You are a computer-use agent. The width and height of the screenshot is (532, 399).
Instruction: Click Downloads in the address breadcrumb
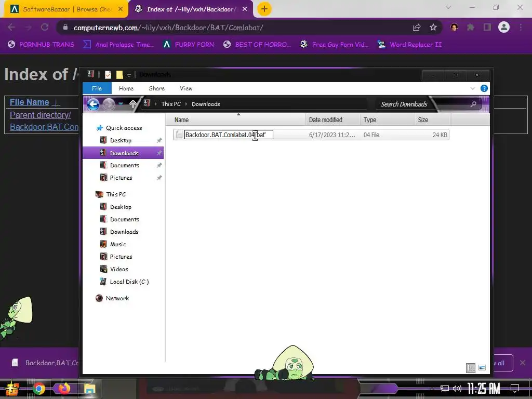pyautogui.click(x=206, y=104)
